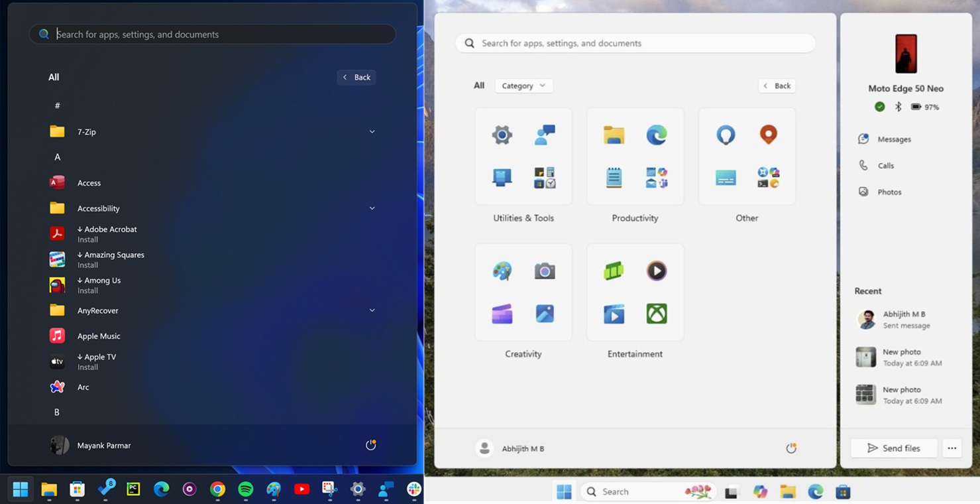The height and width of the screenshot is (504, 980).
Task: Click the Back button above the categories
Action: click(776, 86)
